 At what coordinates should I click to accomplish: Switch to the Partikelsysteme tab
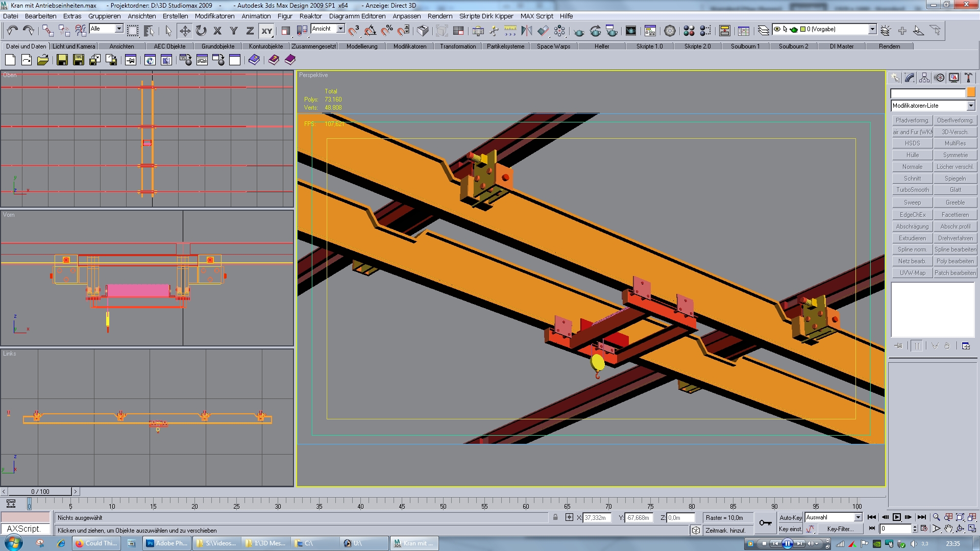505,46
